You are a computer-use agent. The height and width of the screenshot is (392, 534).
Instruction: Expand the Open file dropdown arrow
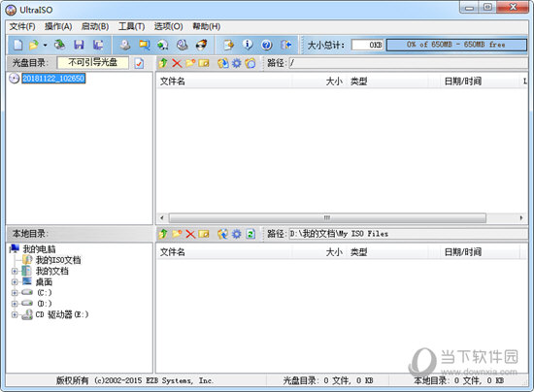point(45,45)
